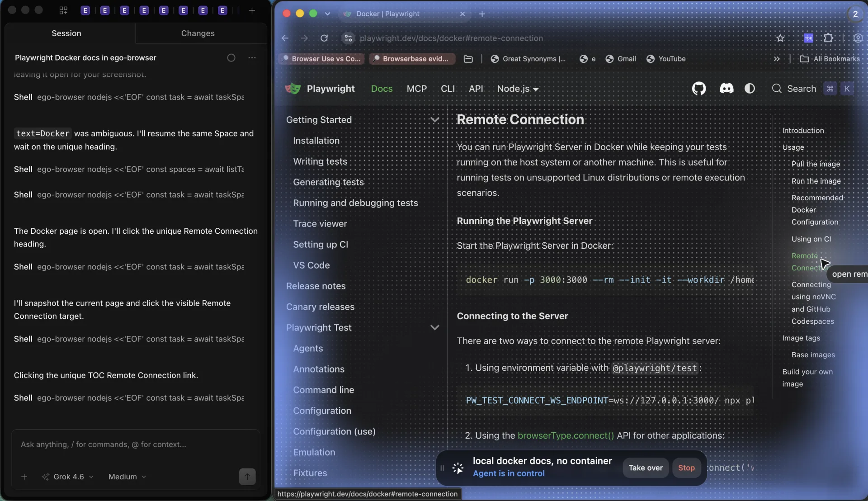Open the Node.js language dropdown
Viewport: 868px width, 501px height.
click(x=518, y=89)
